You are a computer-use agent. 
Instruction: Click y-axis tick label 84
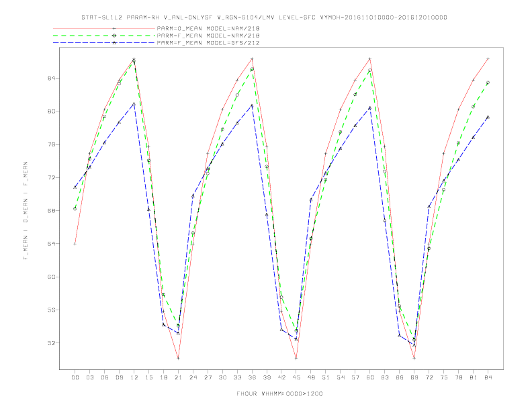(51, 79)
